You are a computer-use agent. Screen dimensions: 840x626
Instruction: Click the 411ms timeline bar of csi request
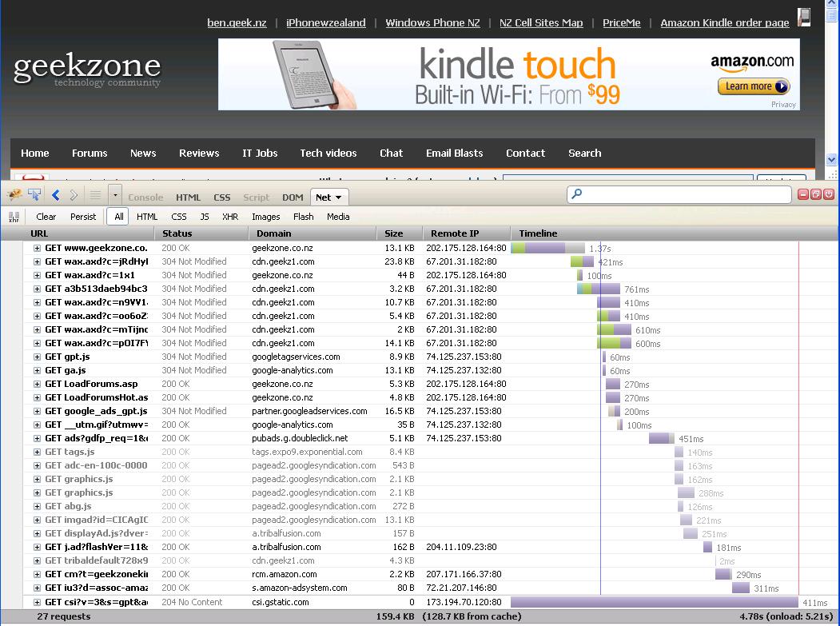[x=655, y=603]
